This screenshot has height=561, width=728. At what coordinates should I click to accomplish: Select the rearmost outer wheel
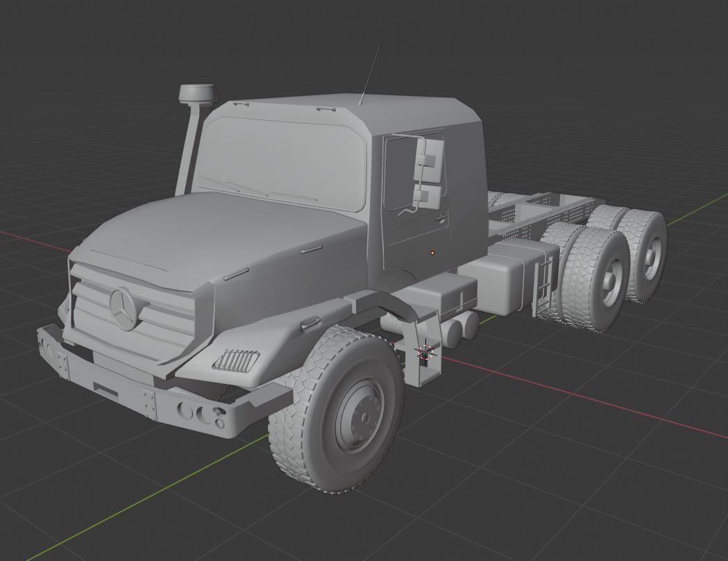click(x=641, y=256)
